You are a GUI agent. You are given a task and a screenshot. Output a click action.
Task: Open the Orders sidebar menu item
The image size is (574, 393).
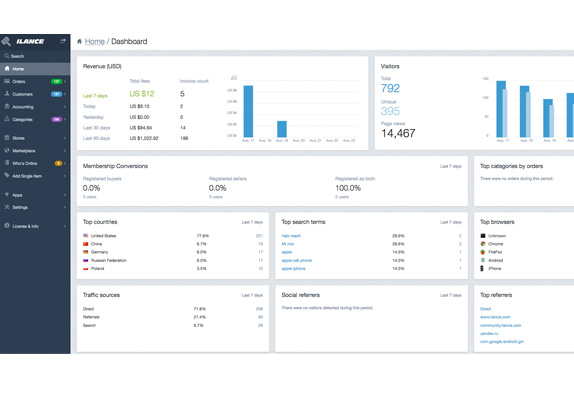35,82
